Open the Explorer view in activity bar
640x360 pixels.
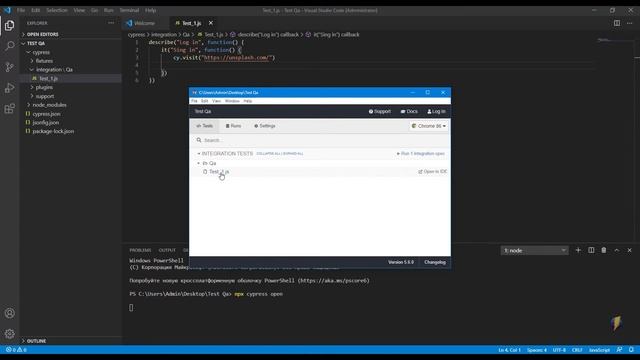[x=9, y=25]
